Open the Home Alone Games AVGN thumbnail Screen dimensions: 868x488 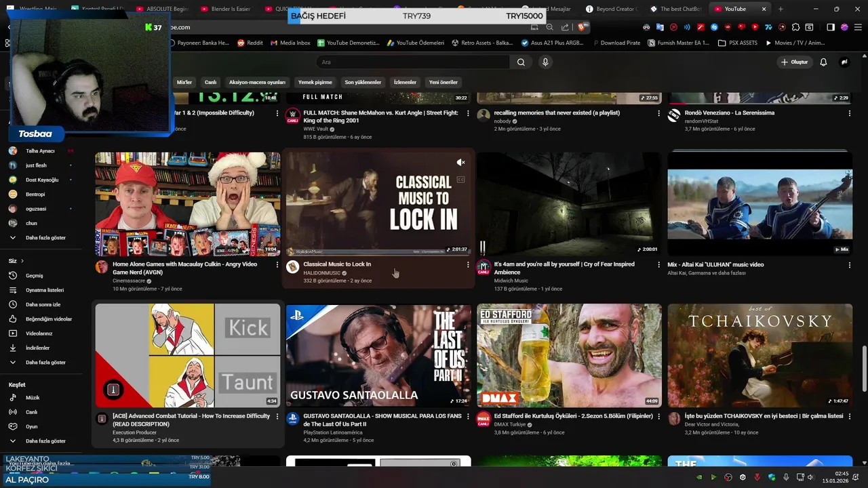click(x=188, y=203)
